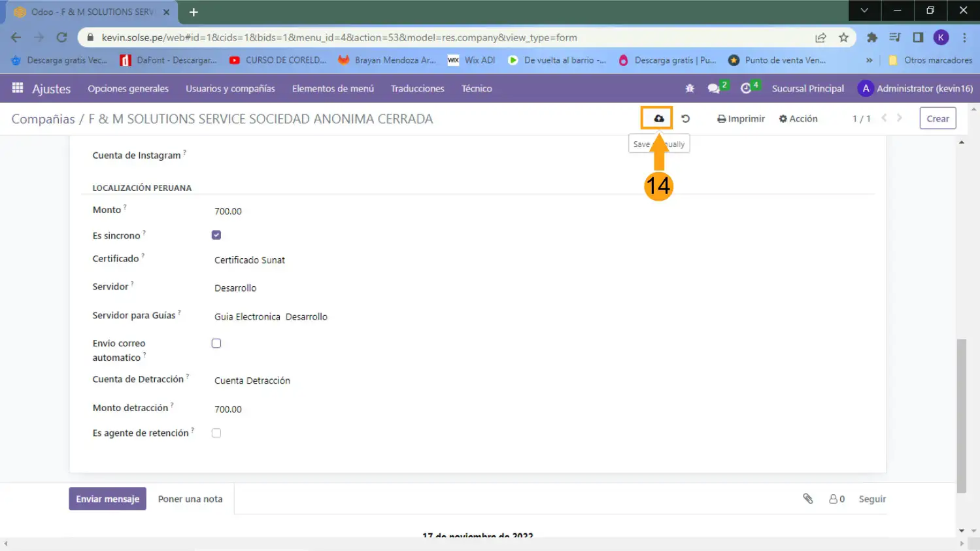Go back to Compañías breadcrumb

pos(43,119)
